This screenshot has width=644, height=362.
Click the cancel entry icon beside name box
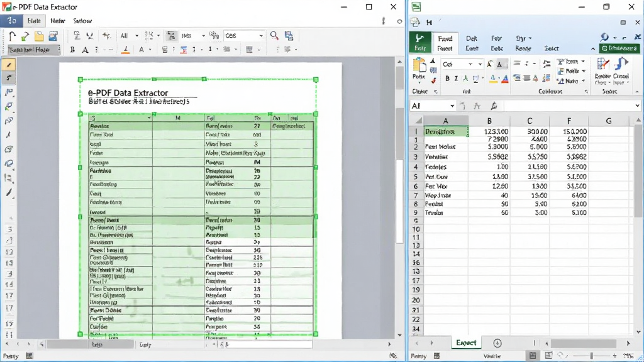click(x=462, y=106)
